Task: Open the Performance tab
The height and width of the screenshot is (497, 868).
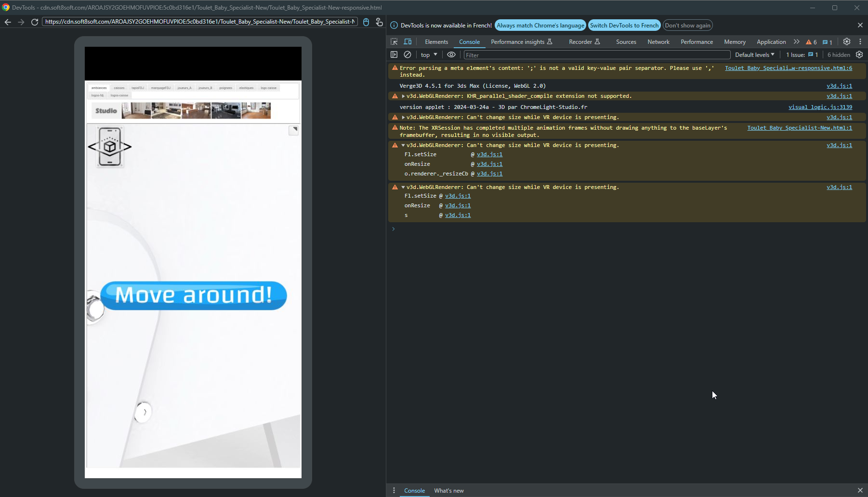Action: pos(697,42)
